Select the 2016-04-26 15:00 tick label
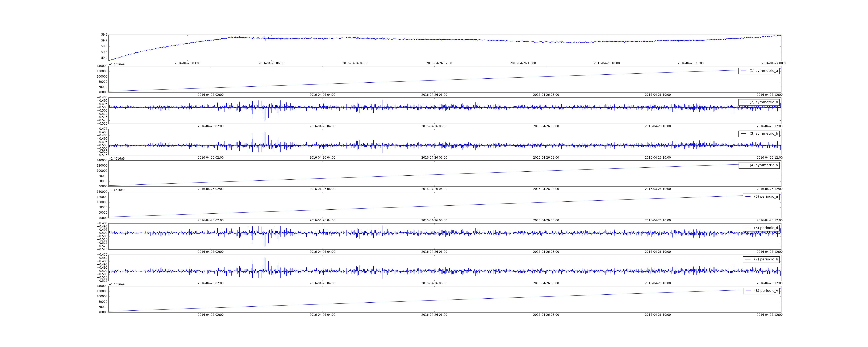868x347 pixels. (x=523, y=63)
